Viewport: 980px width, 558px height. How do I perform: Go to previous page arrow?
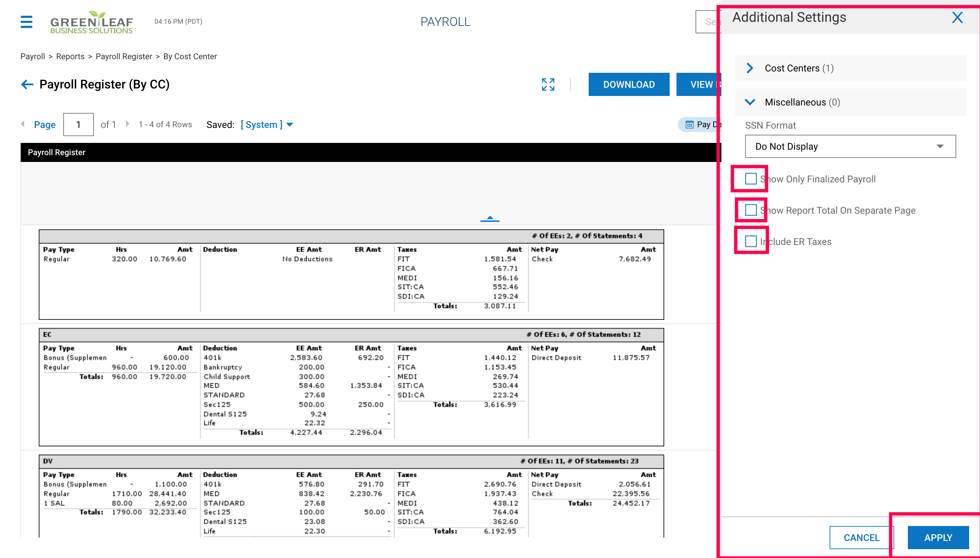(23, 124)
